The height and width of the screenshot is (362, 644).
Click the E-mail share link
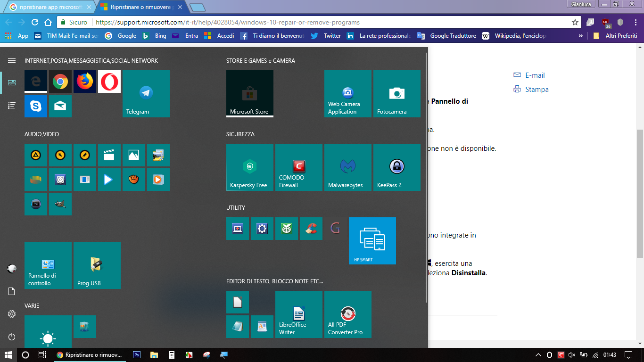click(x=529, y=75)
